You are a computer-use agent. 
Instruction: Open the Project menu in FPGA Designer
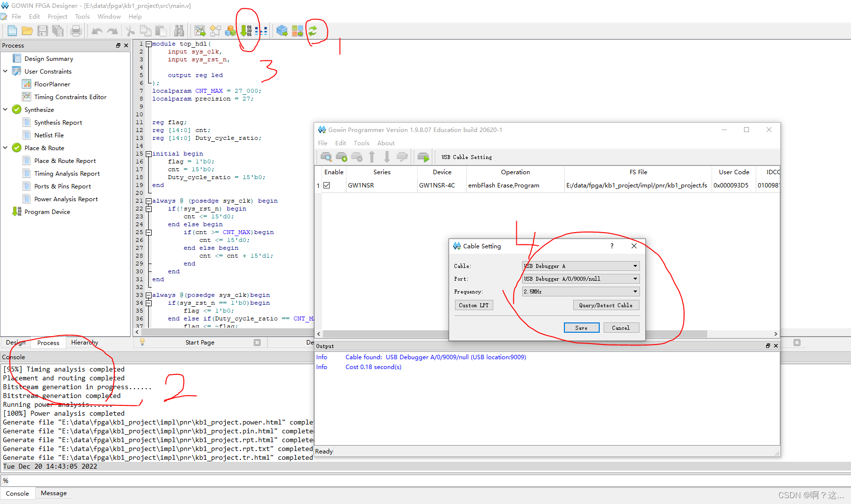click(57, 17)
